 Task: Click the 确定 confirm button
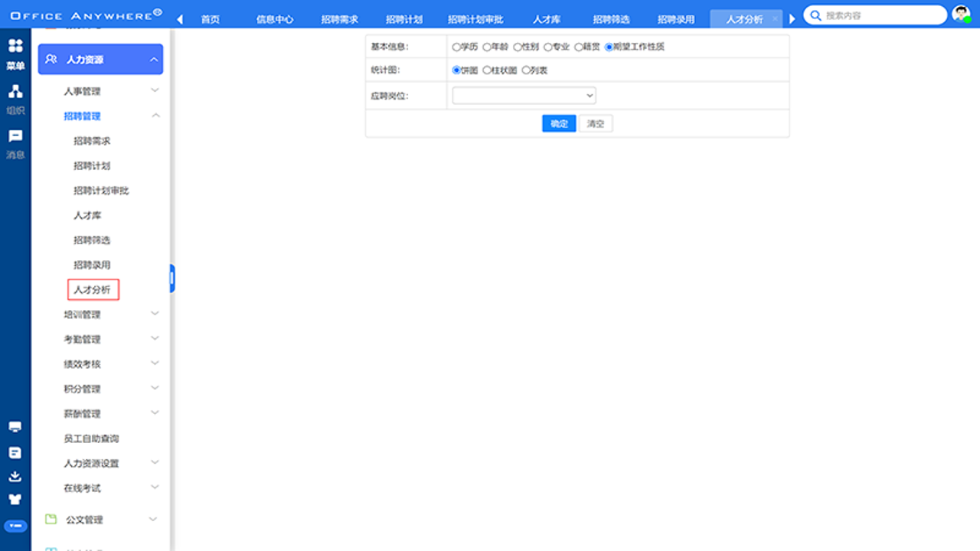click(559, 123)
